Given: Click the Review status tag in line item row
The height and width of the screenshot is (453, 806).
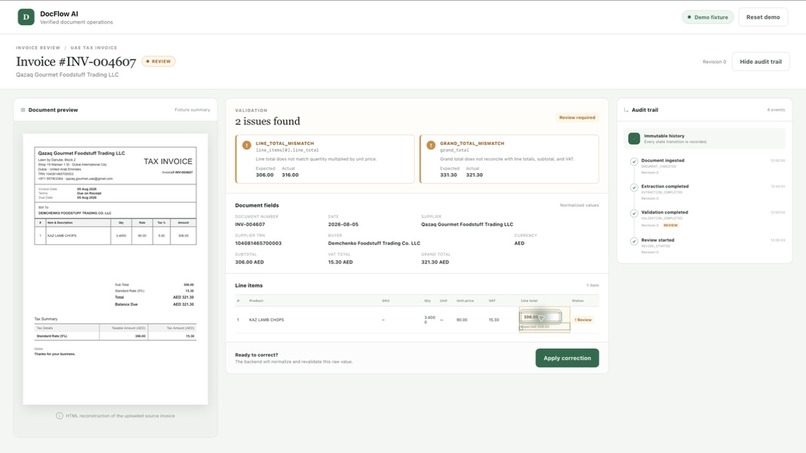Looking at the screenshot, I should [x=583, y=320].
